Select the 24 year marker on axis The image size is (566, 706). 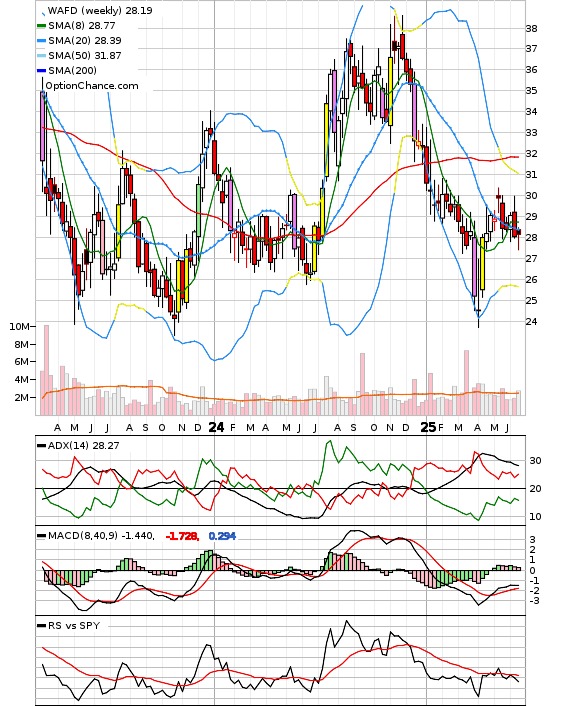pyautogui.click(x=216, y=427)
